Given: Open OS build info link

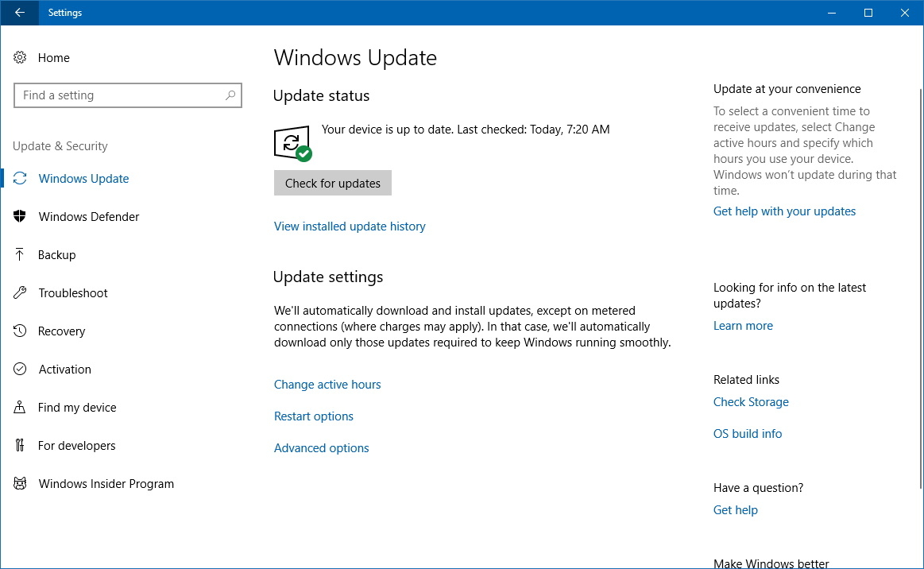Looking at the screenshot, I should 747,434.
